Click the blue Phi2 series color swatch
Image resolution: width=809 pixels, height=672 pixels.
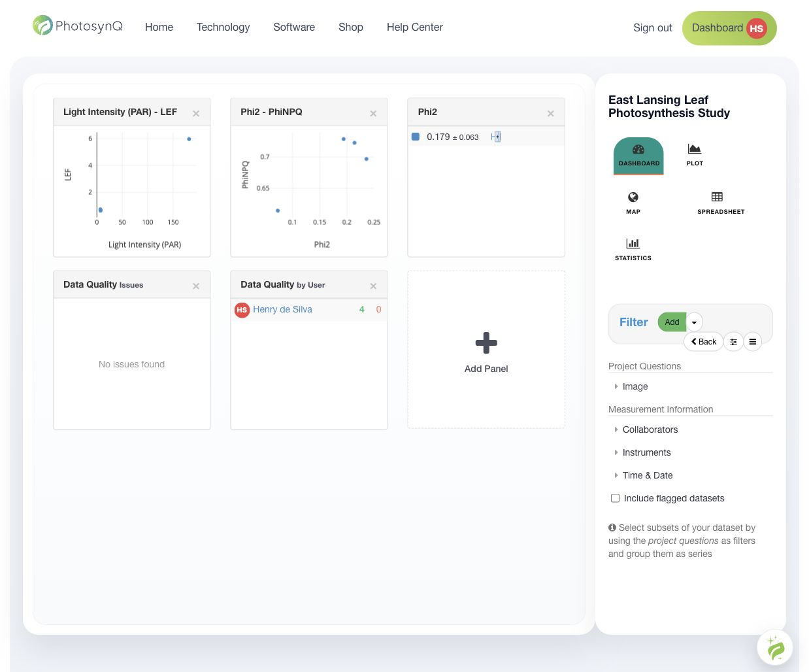(416, 137)
